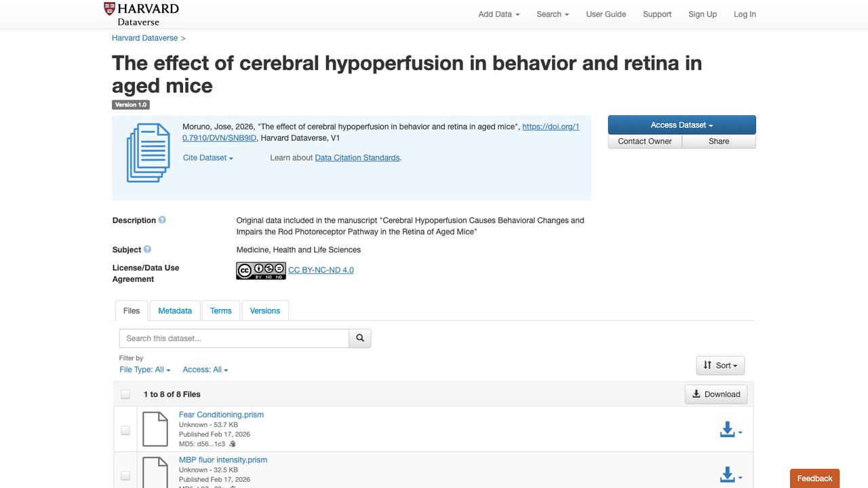Click the Creative Commons license badge

pos(261,270)
